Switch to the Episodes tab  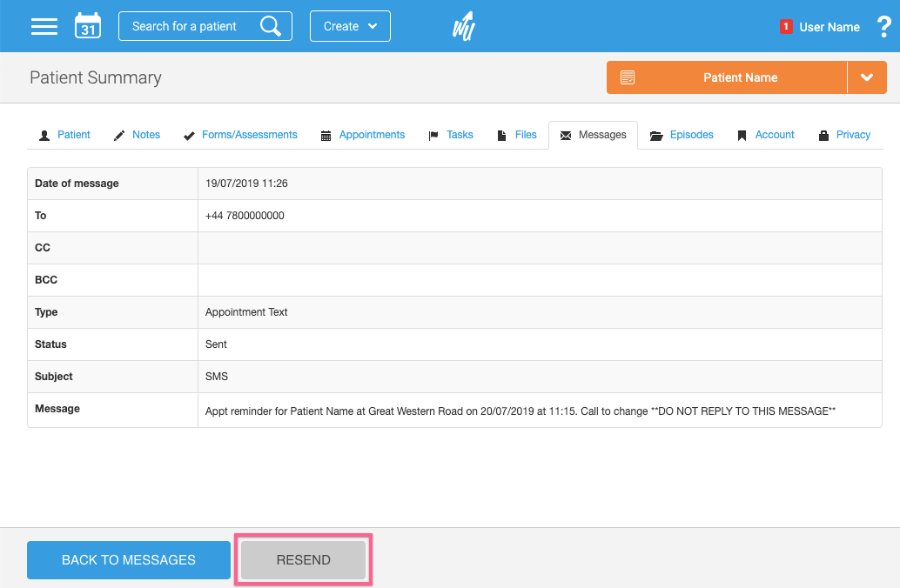point(682,135)
